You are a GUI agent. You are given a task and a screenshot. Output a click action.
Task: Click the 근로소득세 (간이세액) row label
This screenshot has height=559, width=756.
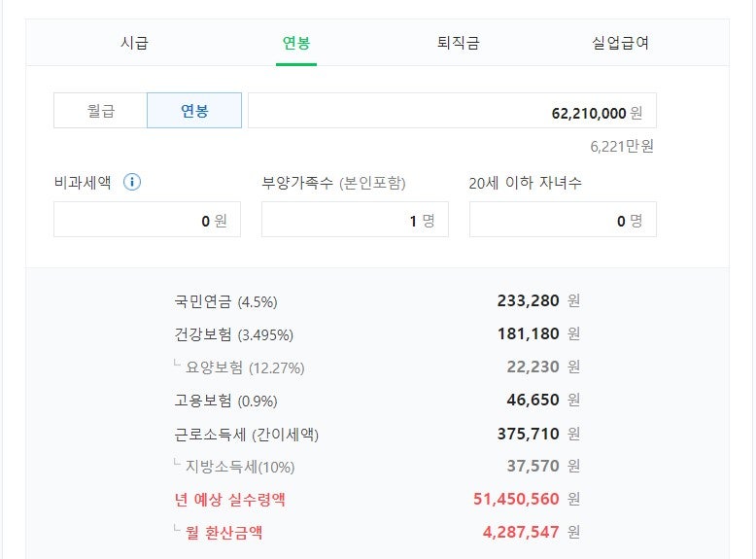[246, 434]
